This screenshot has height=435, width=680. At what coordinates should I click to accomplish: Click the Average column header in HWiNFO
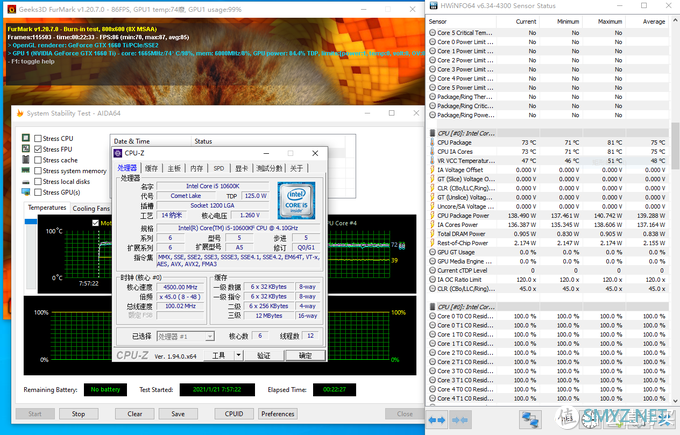(x=647, y=21)
